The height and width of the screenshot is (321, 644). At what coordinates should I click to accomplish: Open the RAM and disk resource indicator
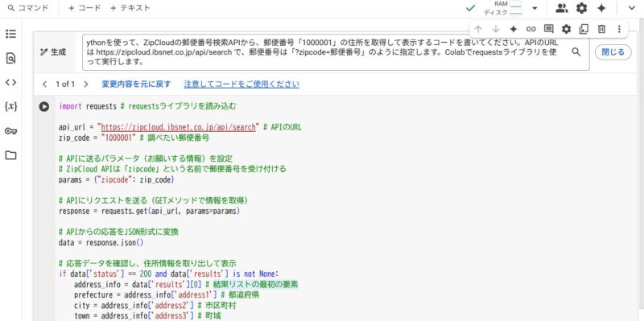click(x=502, y=8)
